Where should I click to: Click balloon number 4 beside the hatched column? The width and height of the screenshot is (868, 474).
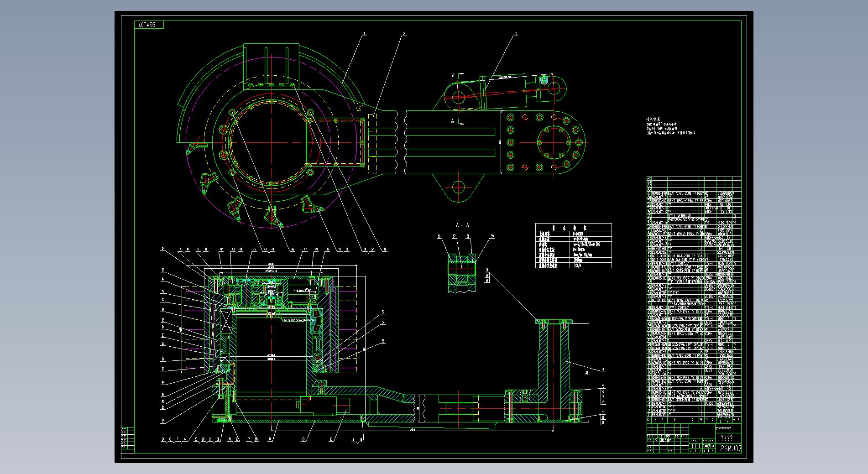click(x=603, y=369)
